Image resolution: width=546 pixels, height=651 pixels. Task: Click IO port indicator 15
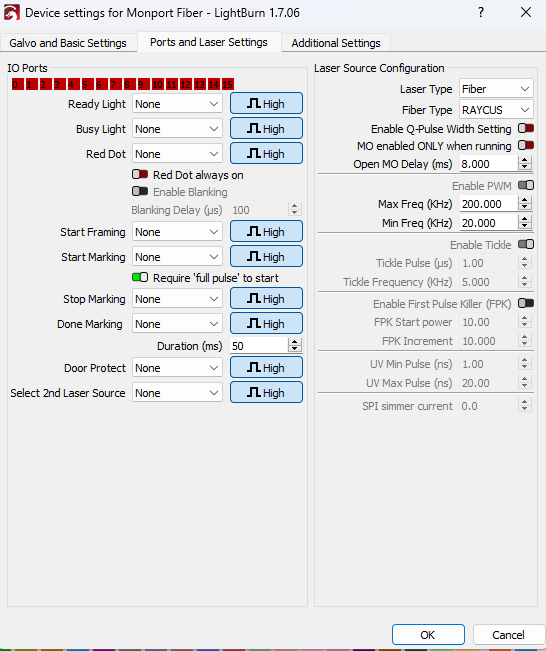click(228, 84)
